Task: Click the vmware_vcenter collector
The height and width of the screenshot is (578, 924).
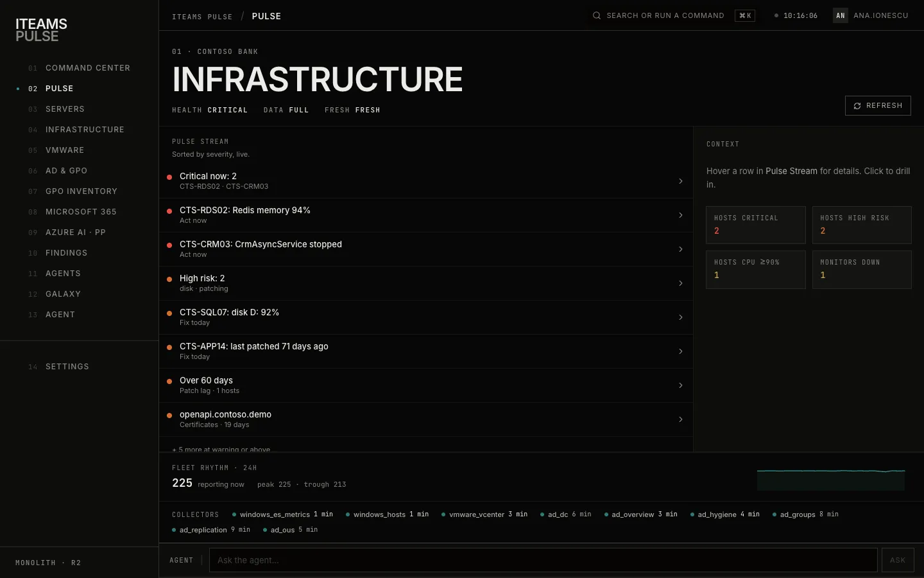Action: click(484, 514)
